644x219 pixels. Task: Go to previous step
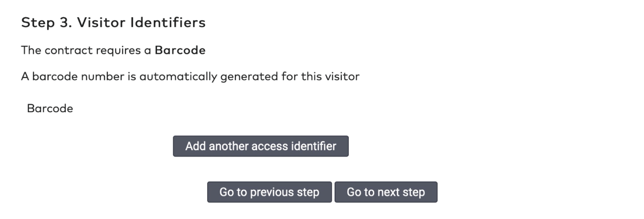tap(269, 192)
